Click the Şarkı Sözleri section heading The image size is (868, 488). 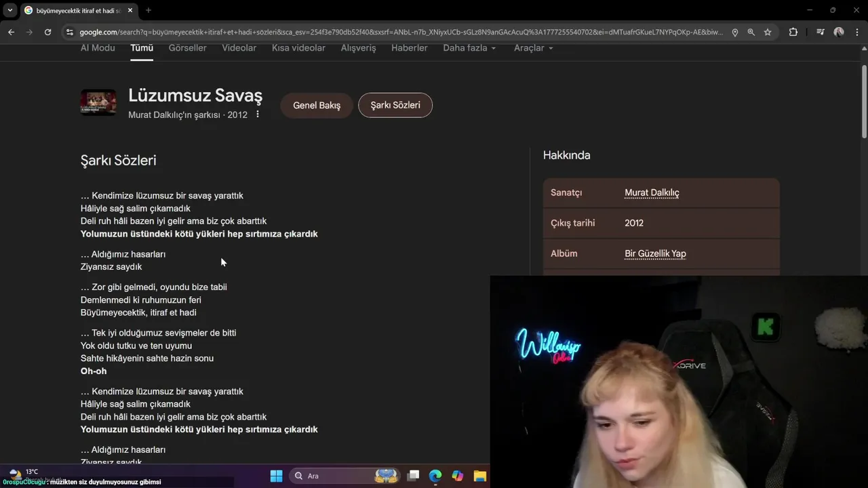(119, 160)
